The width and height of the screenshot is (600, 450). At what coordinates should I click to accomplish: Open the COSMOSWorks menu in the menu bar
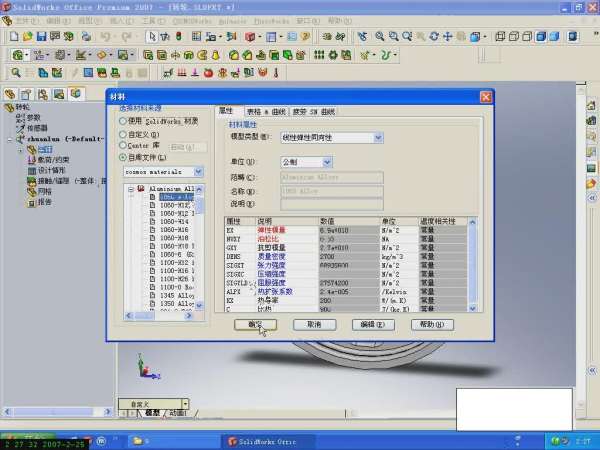pyautogui.click(x=192, y=21)
